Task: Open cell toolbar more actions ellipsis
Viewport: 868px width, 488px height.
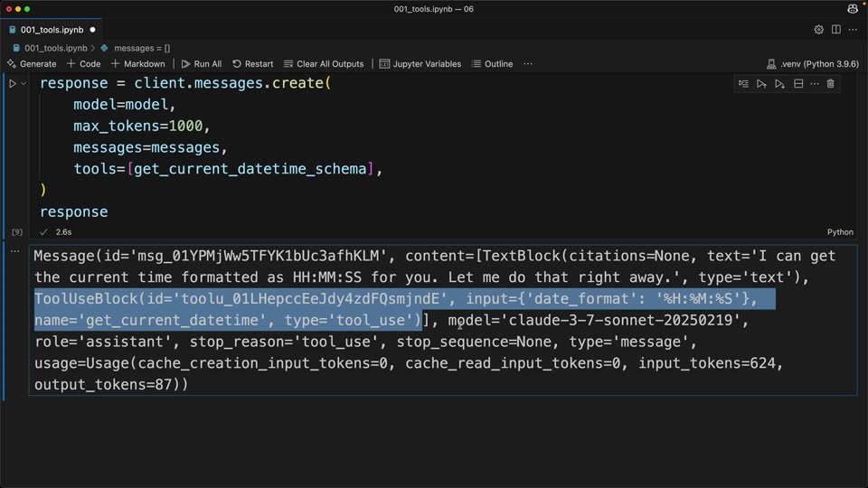Action: tap(815, 84)
